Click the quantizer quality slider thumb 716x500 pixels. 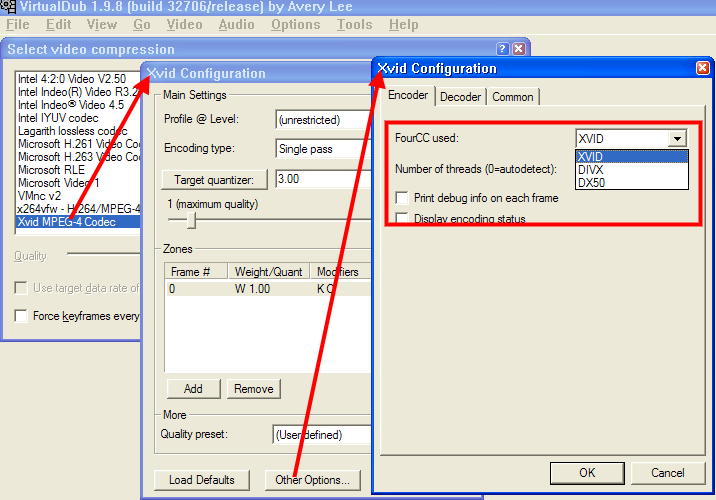coord(191,220)
